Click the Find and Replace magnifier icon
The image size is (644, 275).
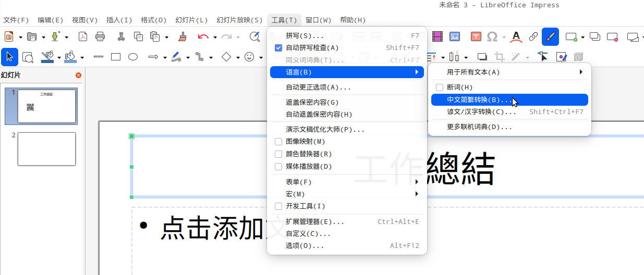(254, 36)
